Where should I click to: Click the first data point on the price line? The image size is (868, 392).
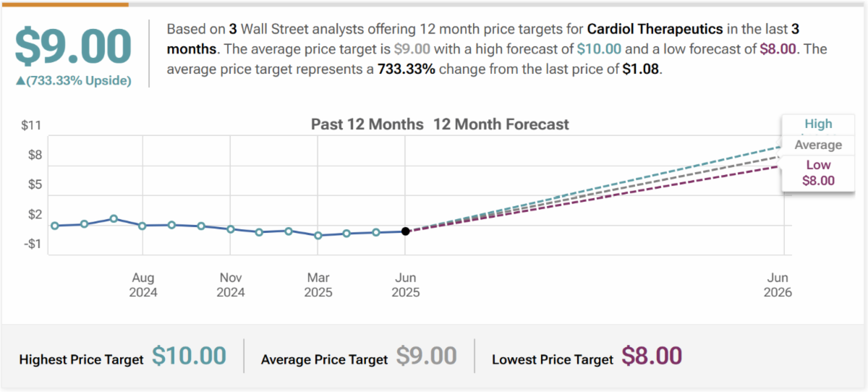coord(55,226)
